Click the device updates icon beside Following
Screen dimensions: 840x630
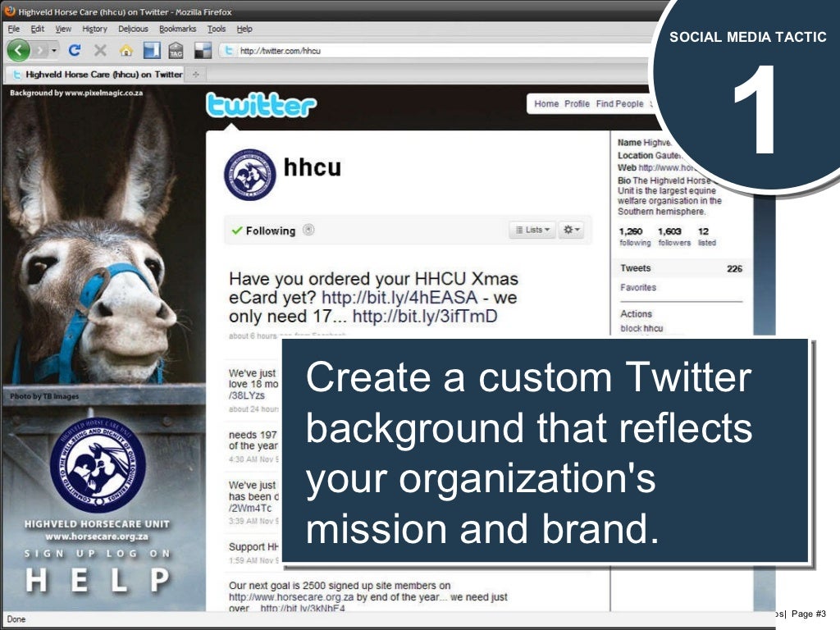308,230
